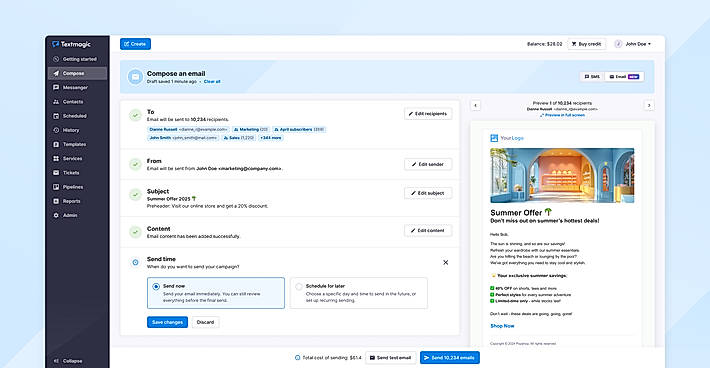The height and width of the screenshot is (368, 710).
Task: Switch to the SMS tab
Action: (x=592, y=77)
